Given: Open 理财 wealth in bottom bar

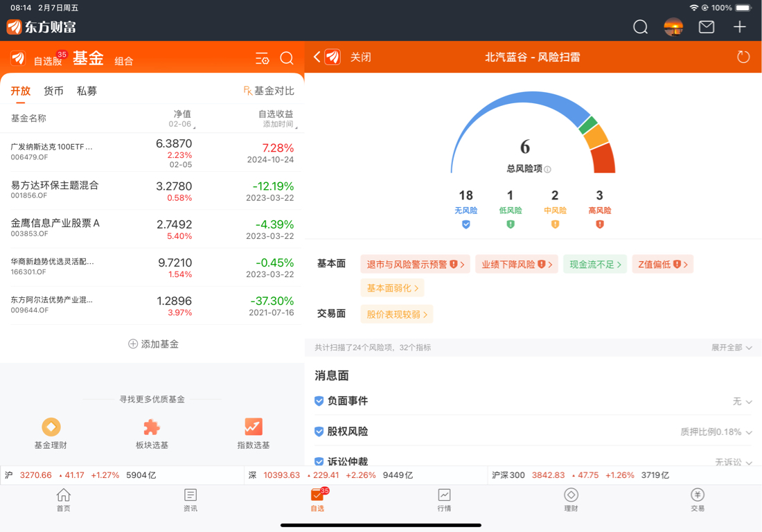Looking at the screenshot, I should pos(571,500).
